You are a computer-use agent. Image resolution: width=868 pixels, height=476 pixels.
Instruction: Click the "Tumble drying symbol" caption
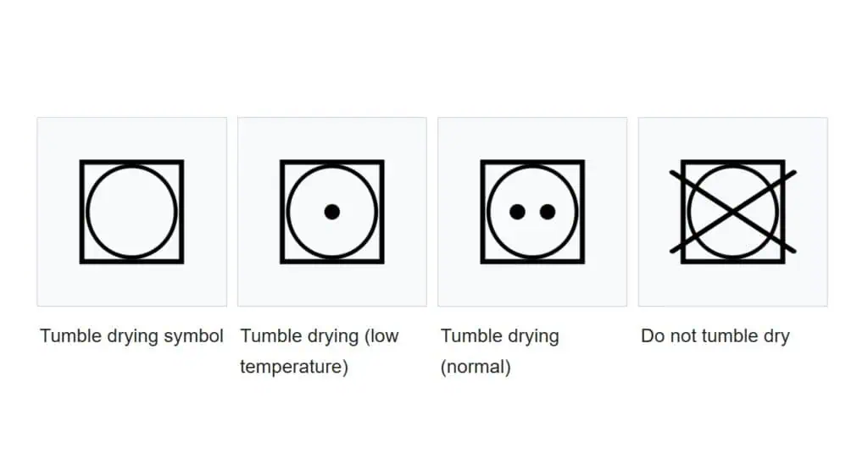[131, 337]
